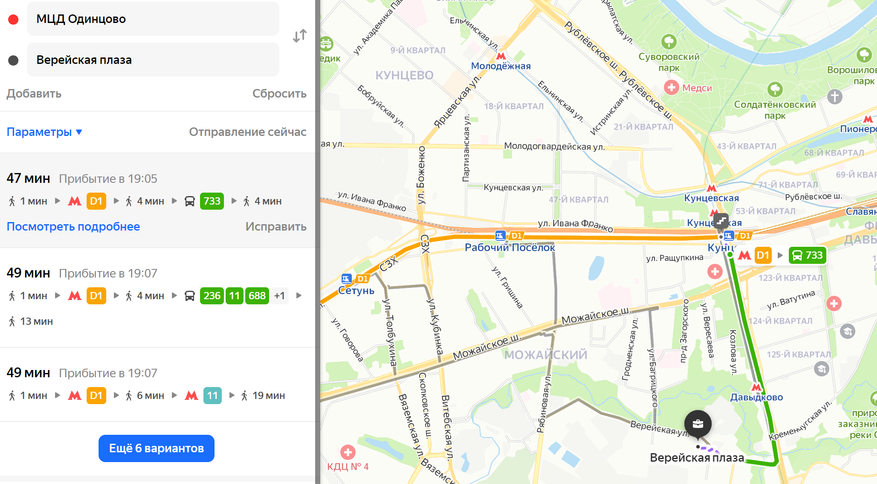The image size is (877, 484).
Task: Click the Посмотреть подробнее link
Action: click(x=73, y=227)
